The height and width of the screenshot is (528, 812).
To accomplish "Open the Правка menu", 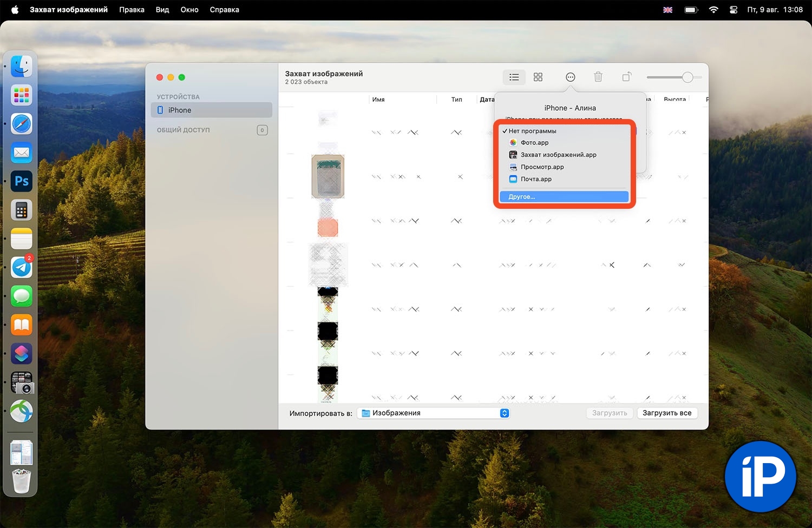I will click(132, 10).
